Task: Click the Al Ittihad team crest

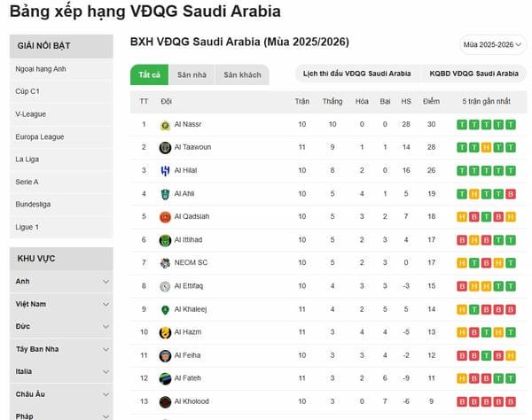Action: point(165,239)
